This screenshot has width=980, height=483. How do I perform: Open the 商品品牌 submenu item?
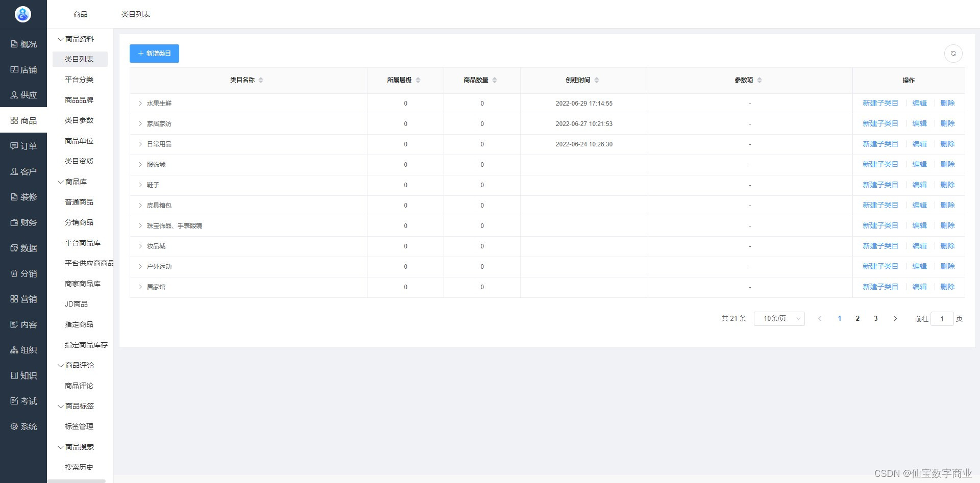(80, 100)
